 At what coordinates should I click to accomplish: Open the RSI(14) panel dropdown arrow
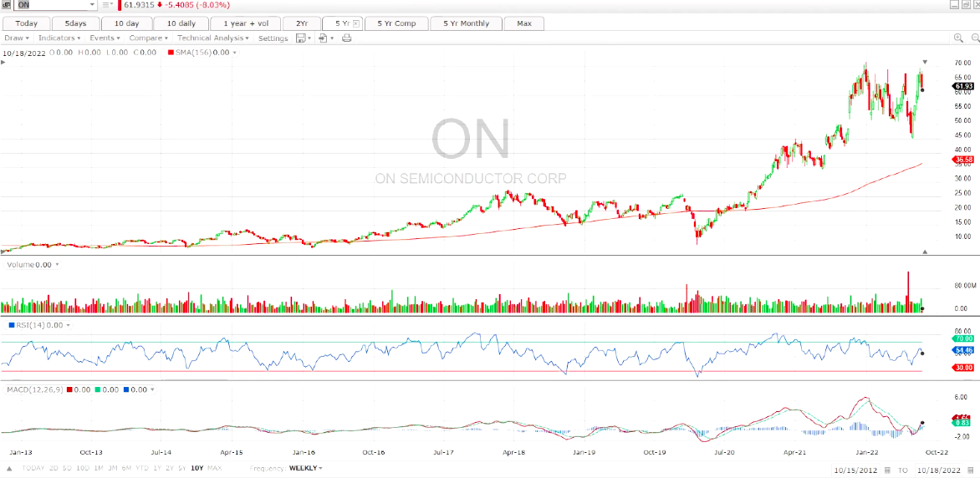tap(68, 325)
